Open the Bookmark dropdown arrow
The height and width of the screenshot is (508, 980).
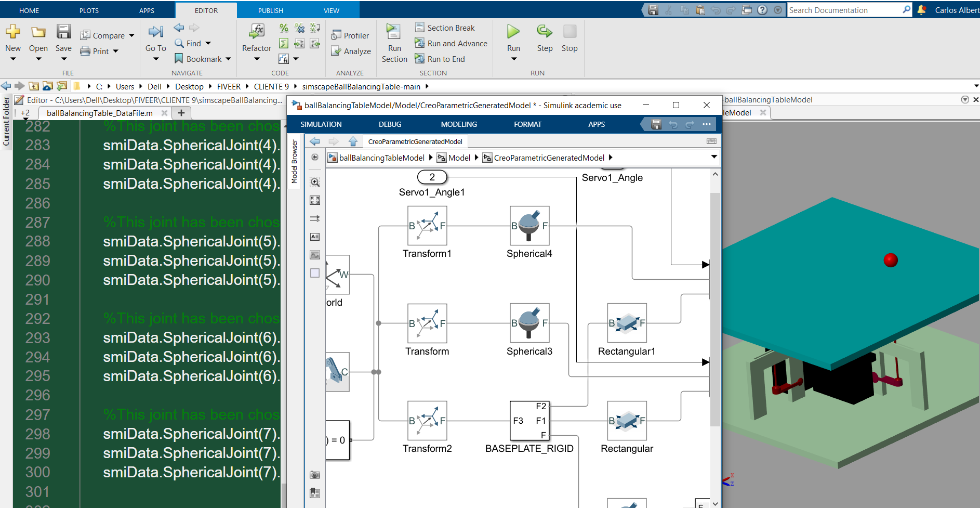[x=228, y=59]
